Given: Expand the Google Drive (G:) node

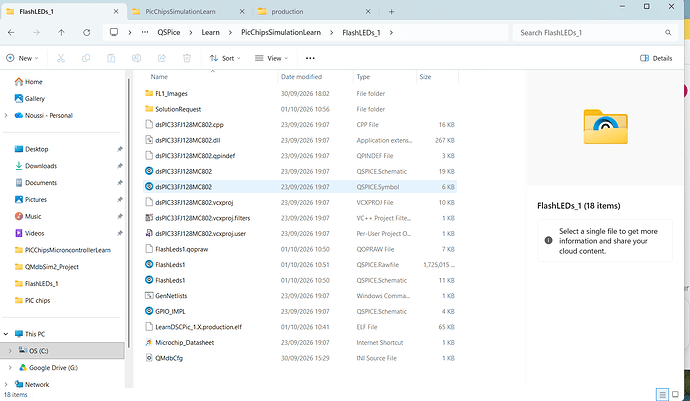Looking at the screenshot, I should [x=10, y=368].
